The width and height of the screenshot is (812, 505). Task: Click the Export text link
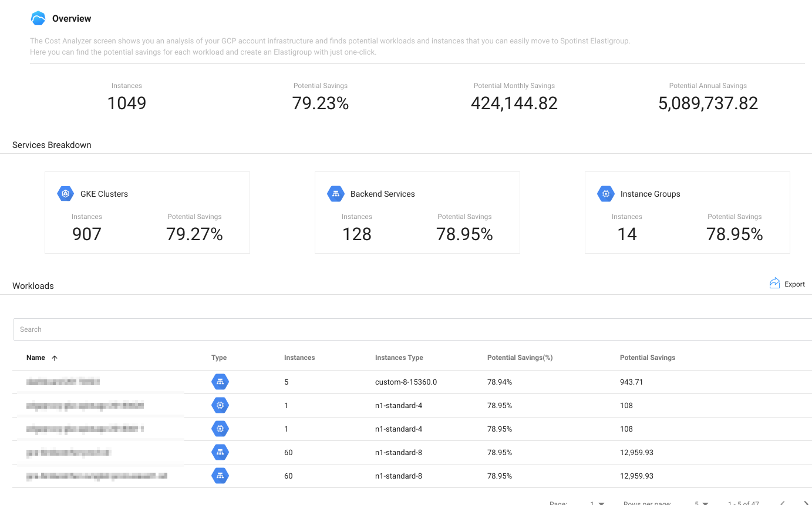point(794,284)
